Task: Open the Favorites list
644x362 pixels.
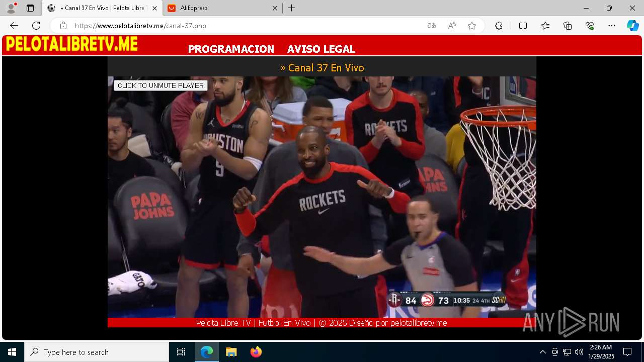Action: 545,26
